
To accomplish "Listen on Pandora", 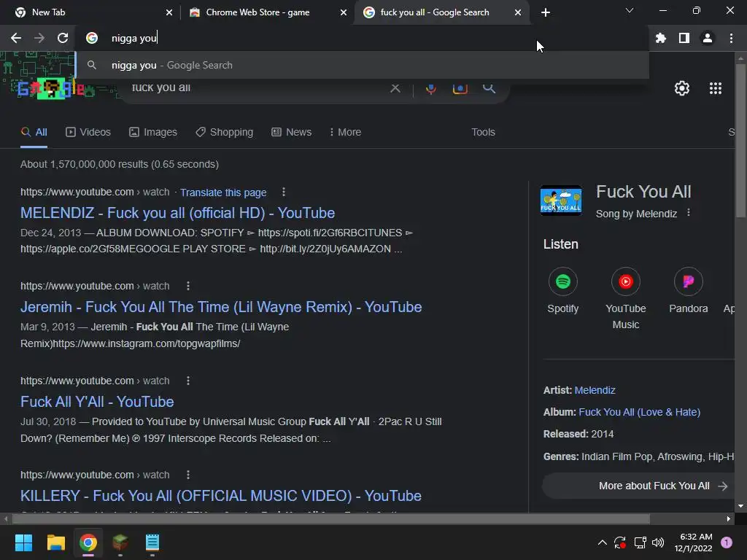I will [689, 290].
